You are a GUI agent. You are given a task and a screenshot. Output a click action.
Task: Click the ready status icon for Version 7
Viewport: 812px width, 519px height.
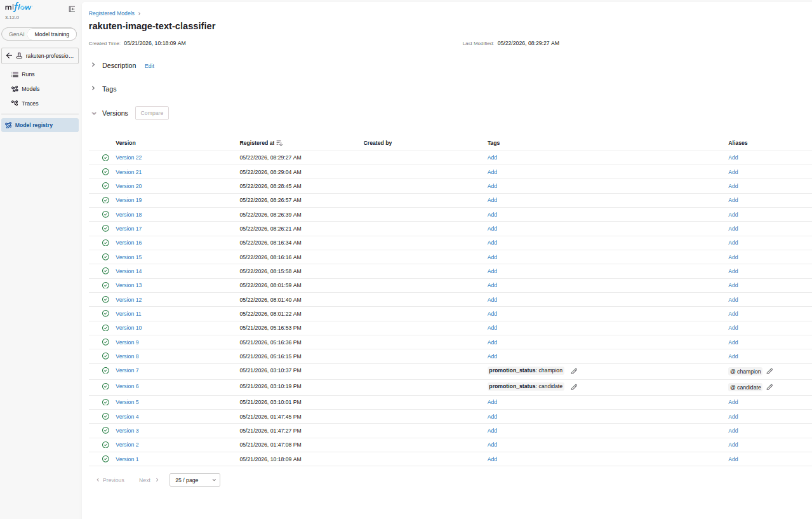click(x=105, y=370)
